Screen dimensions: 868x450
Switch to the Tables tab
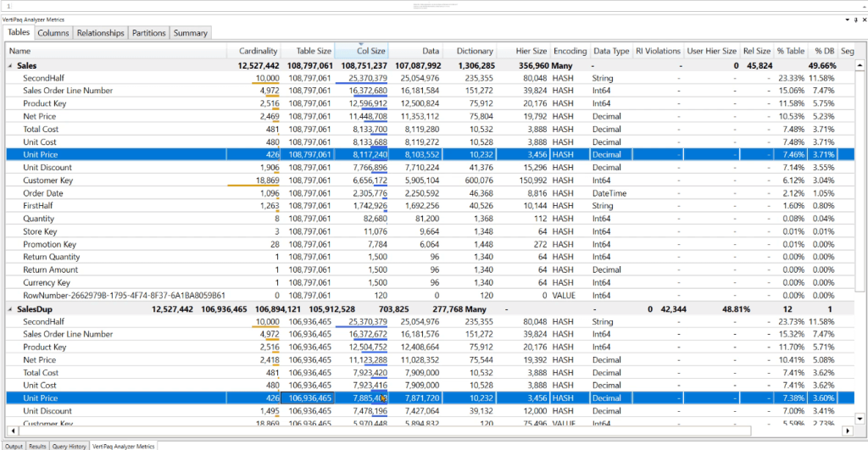tap(19, 32)
